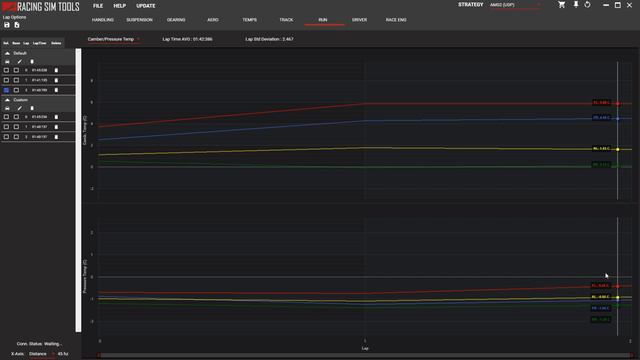640x360 pixels.
Task: Delete lap 0 in the Default group
Action: coord(56,70)
